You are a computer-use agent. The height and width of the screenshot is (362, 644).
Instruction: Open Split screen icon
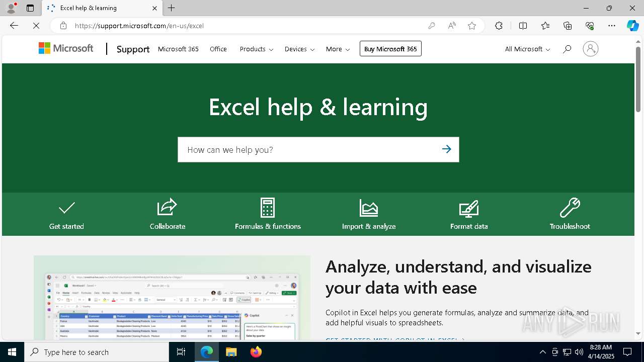[523, 26]
